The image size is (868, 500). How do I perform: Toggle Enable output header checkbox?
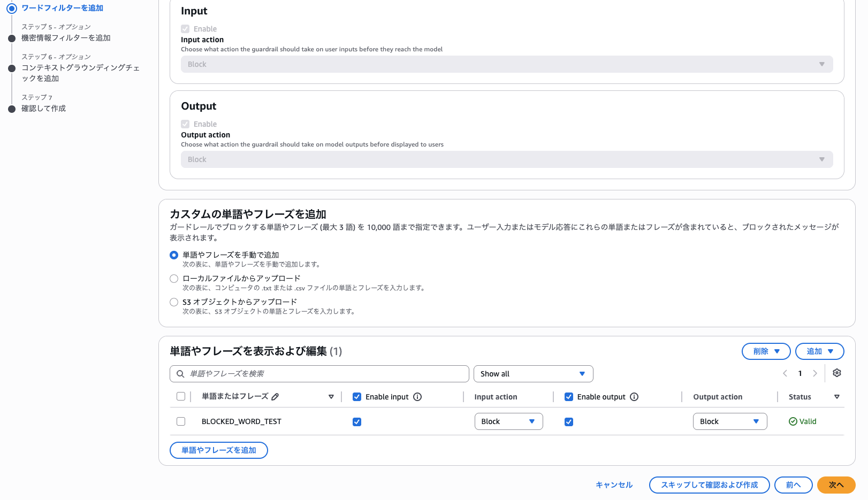(569, 397)
